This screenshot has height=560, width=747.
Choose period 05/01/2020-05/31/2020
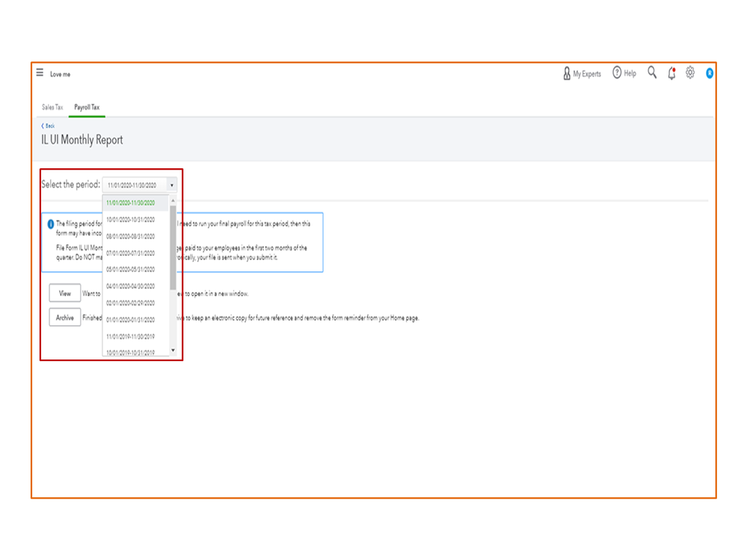click(x=136, y=269)
